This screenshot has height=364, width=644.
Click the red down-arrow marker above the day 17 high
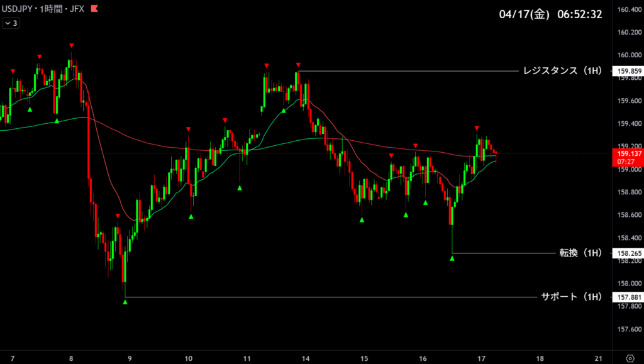(477, 128)
